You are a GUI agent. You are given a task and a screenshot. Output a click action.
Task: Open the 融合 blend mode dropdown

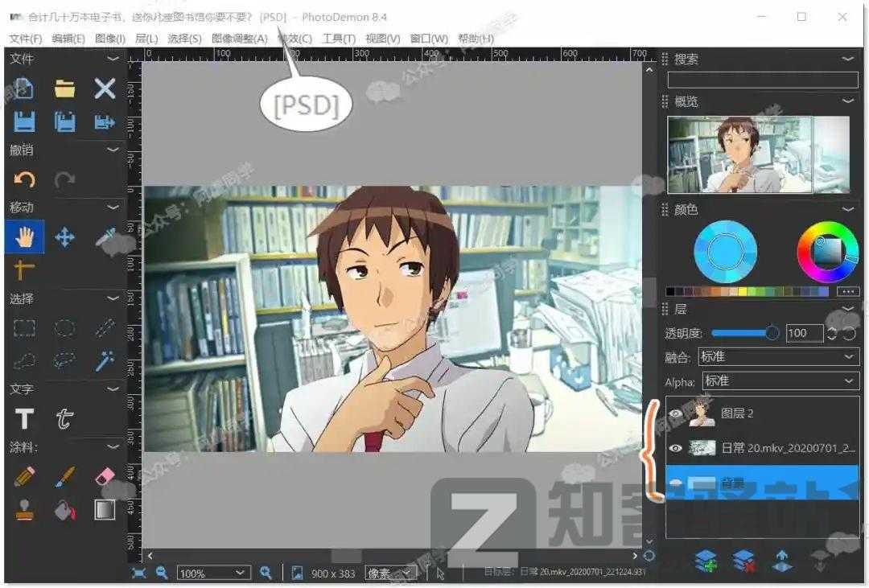coord(778,357)
